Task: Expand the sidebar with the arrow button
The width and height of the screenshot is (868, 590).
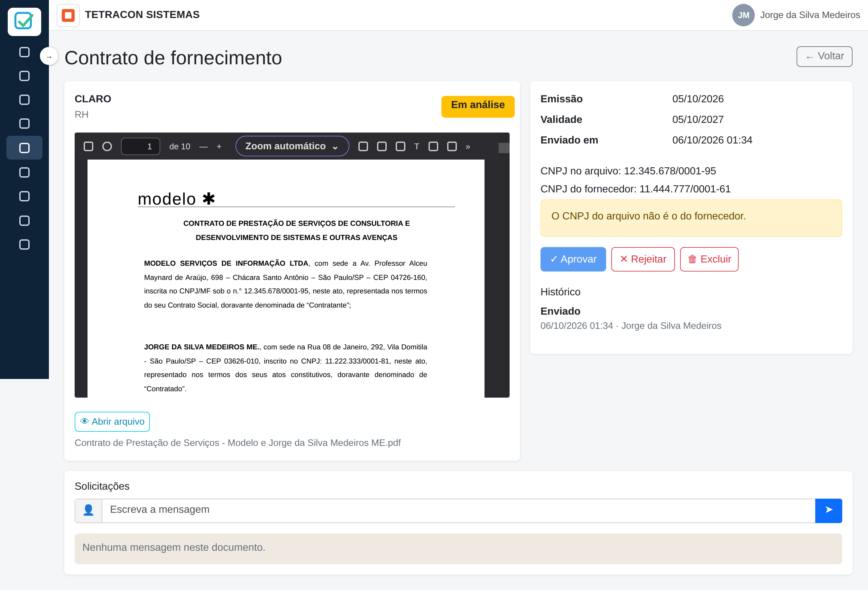Action: point(49,57)
